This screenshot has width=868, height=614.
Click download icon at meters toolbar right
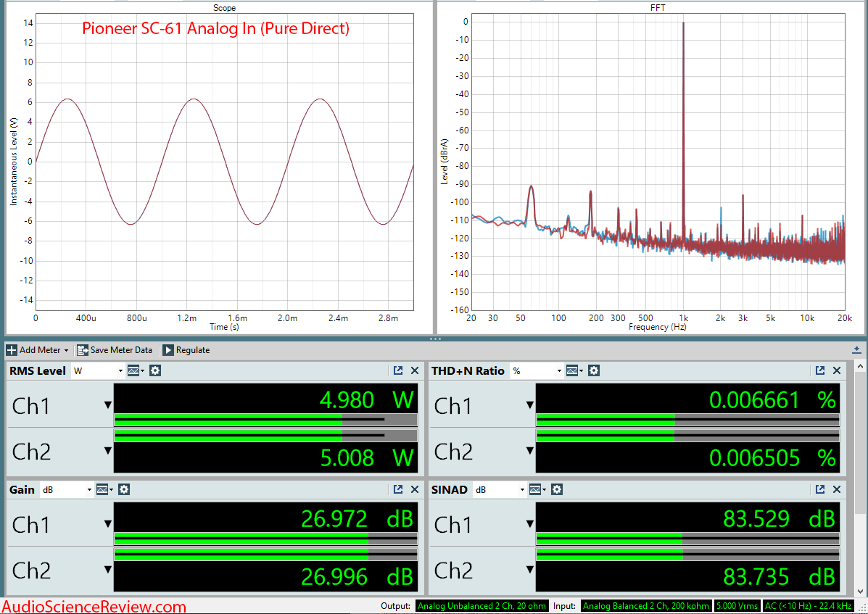[x=856, y=349]
